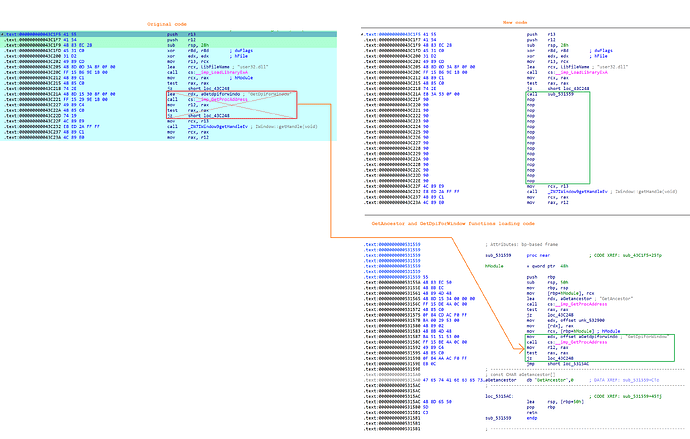
Task: Click "mov rax, r12" last row of Original code
Action: 188,137
